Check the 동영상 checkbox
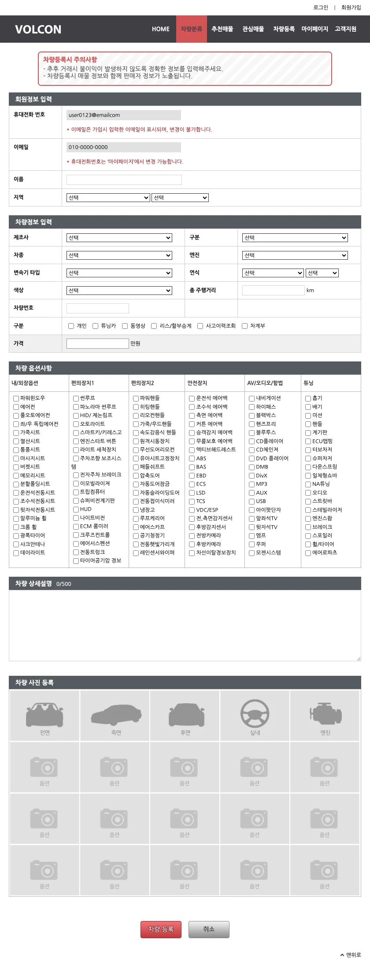Image resolution: width=370 pixels, height=980 pixels. click(x=125, y=326)
